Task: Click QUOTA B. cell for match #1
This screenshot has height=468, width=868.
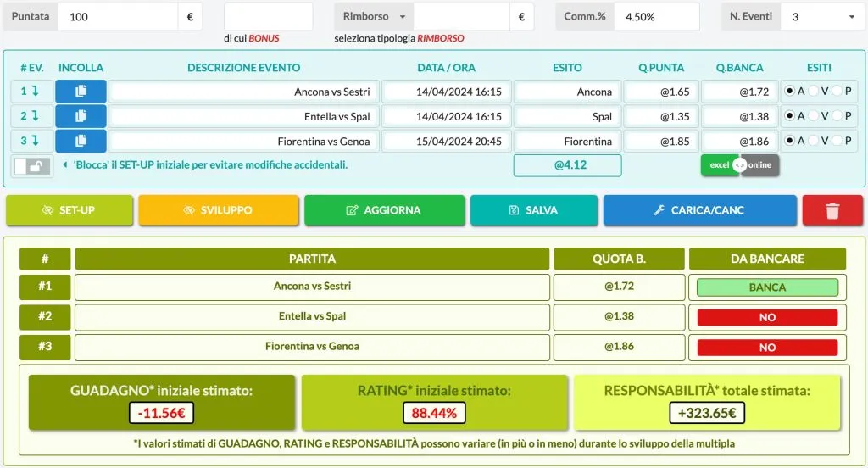Action: (x=619, y=287)
